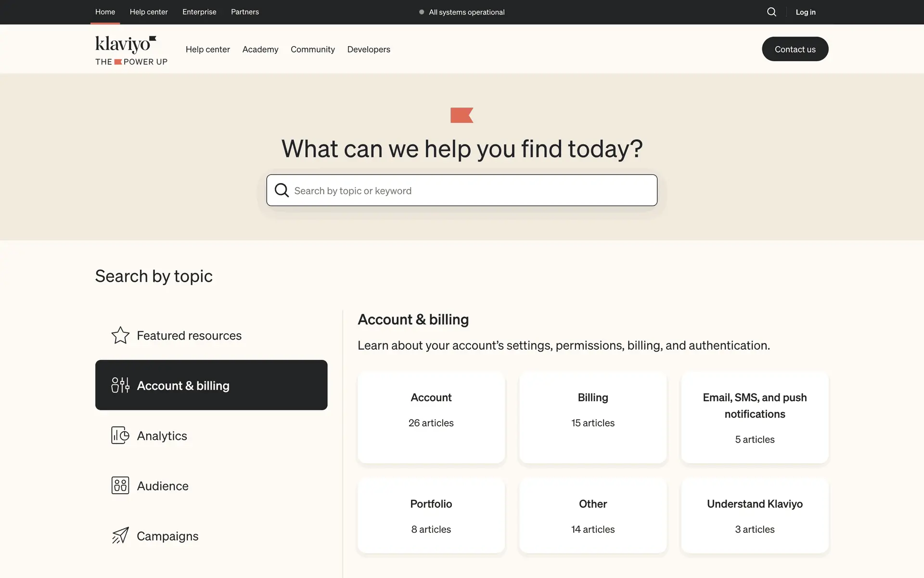Screen dimensions: 924x578
Task: Click the Account & billing sliders icon
Action: pos(120,385)
